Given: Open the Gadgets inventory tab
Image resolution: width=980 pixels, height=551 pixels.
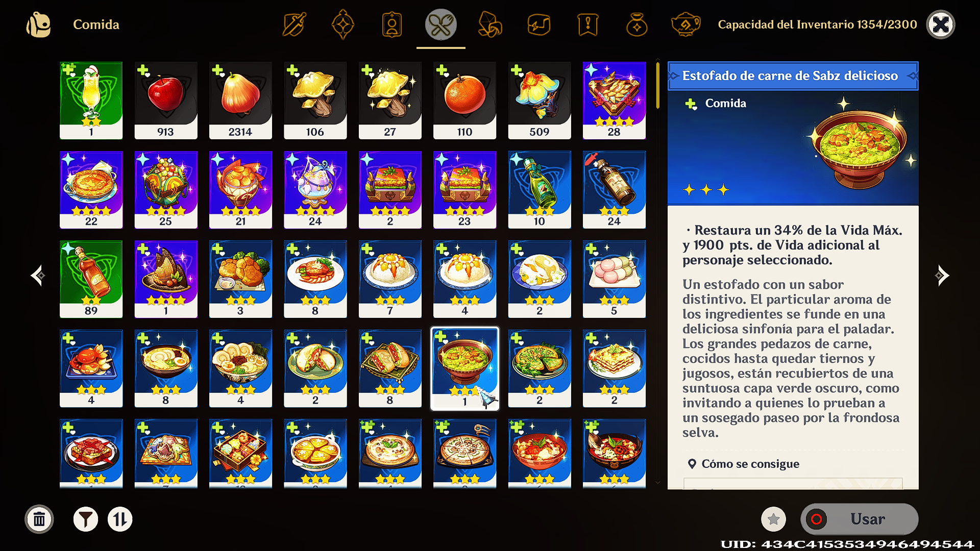Looking at the screenshot, I should pos(538,24).
